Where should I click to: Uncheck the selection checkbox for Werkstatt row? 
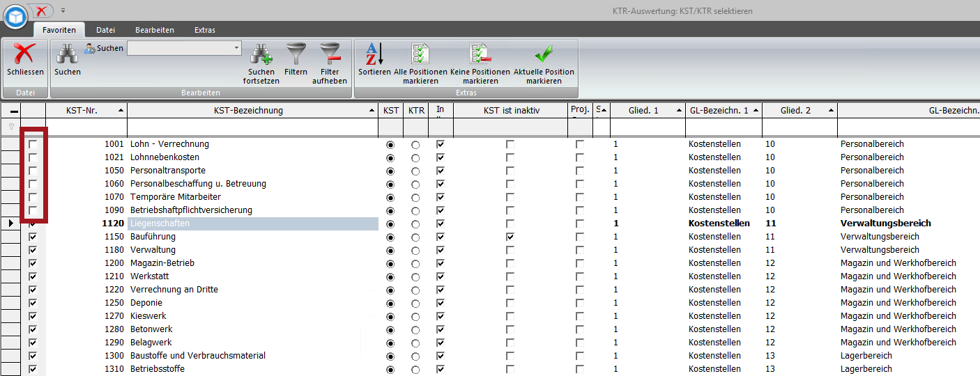tap(33, 276)
